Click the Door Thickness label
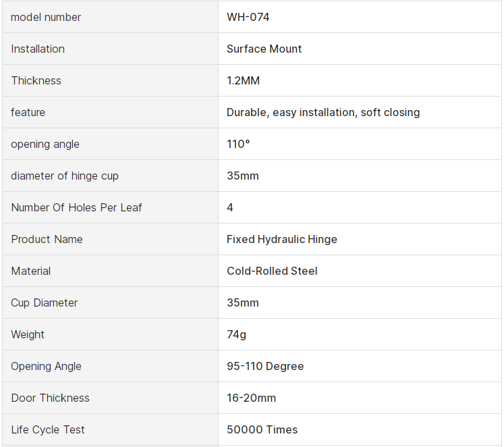The image size is (504, 447). click(x=50, y=398)
